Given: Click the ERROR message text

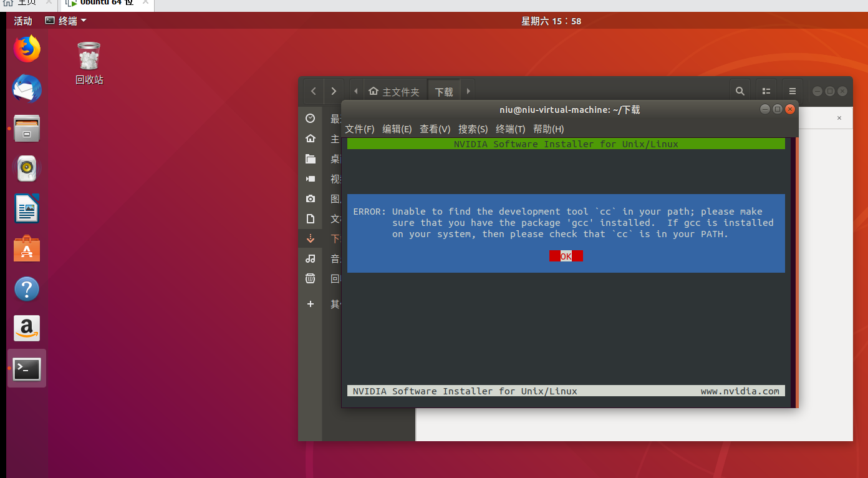Looking at the screenshot, I should point(563,223).
